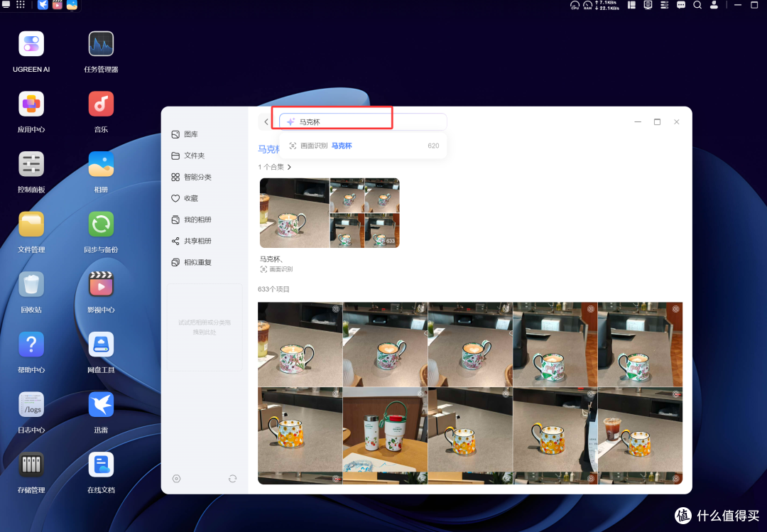Open the 回收站 desktop icon
Viewport: 767px width, 532px height.
tap(31, 284)
